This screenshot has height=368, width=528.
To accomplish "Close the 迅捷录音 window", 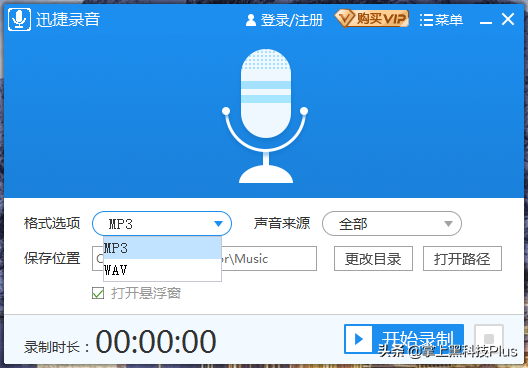I will (x=508, y=19).
